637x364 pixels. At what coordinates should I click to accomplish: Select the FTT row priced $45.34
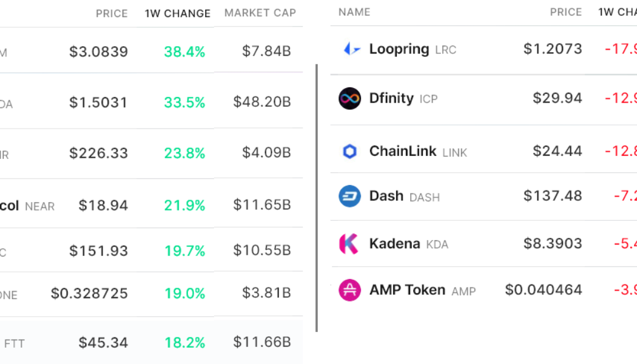(x=103, y=343)
